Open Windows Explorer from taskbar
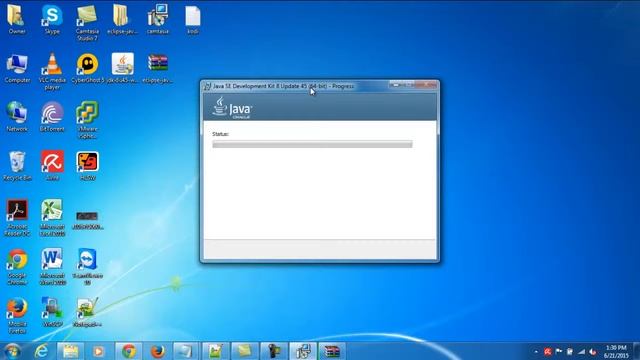 tap(71, 351)
